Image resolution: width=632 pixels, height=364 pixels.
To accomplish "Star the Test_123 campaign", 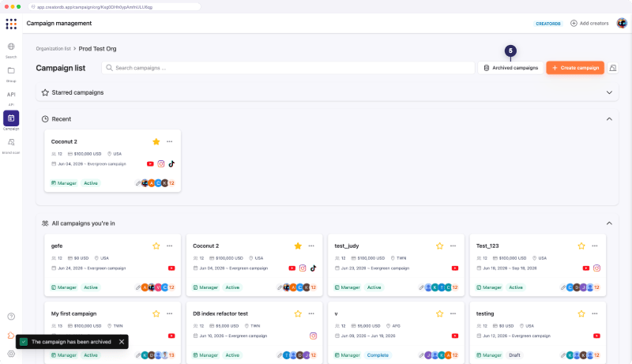I will [x=581, y=246].
